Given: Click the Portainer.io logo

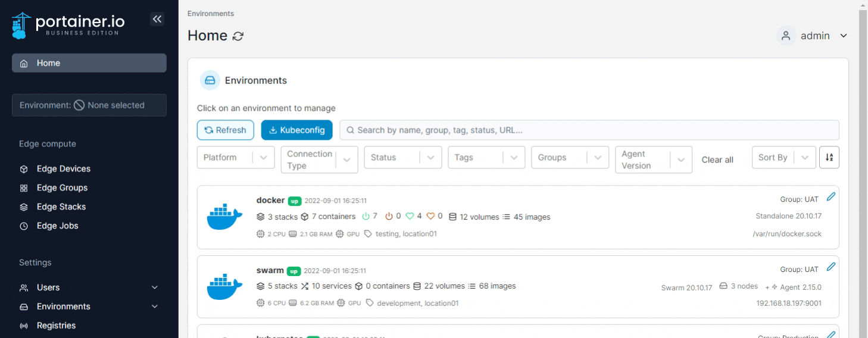Looking at the screenshot, I should point(69,25).
